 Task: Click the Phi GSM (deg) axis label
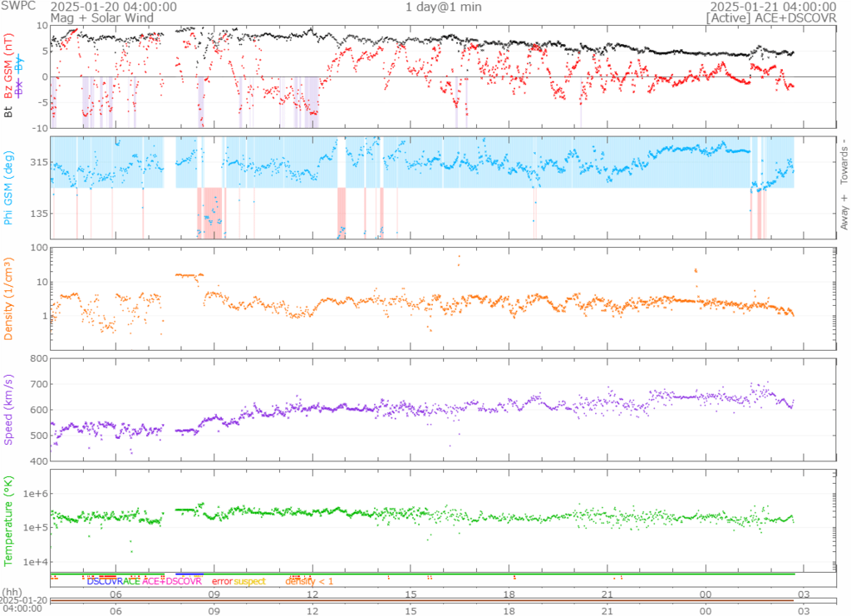coord(9,188)
